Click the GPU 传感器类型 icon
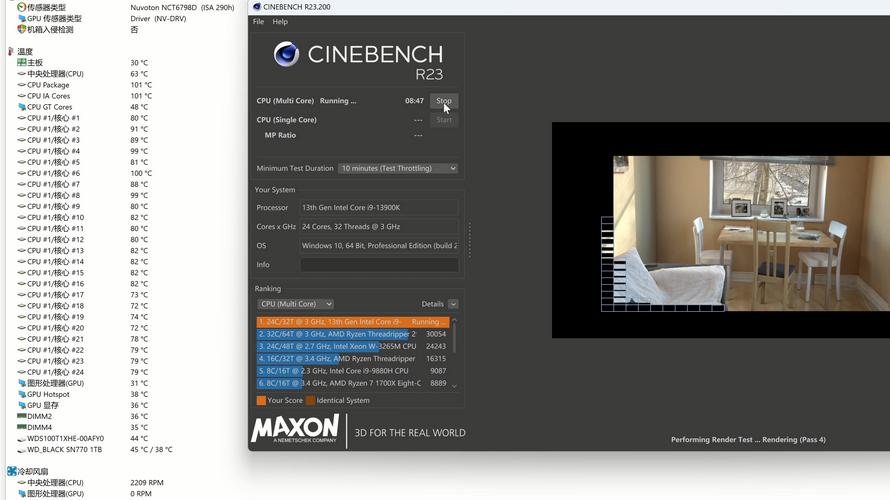 point(22,18)
